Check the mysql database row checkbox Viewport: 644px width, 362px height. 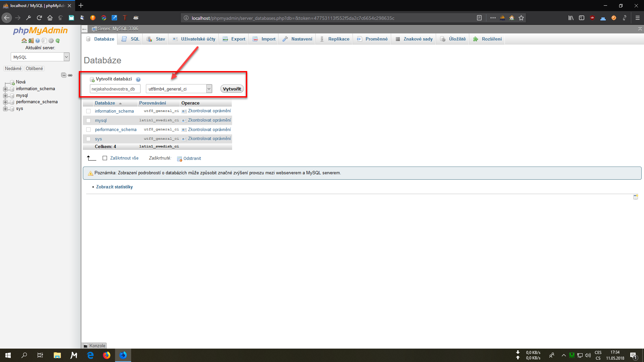(89, 120)
